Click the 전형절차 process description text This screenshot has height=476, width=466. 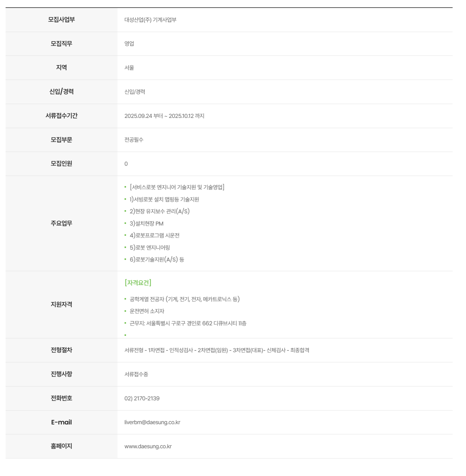tap(217, 350)
